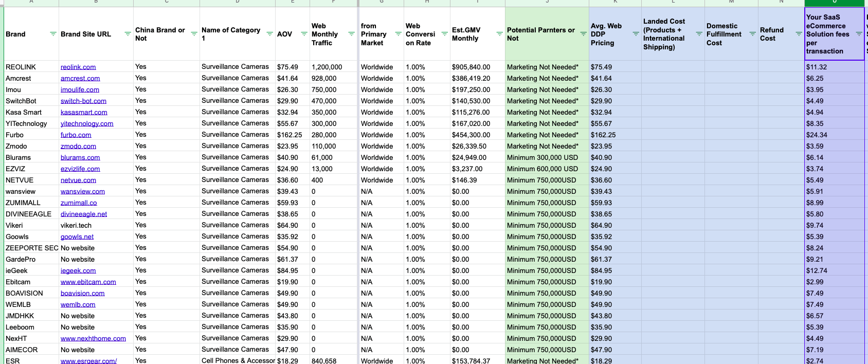Viewport: 868px width, 364px height.
Task: Select the $162.25 AOV cell for Furbo
Action: [293, 135]
